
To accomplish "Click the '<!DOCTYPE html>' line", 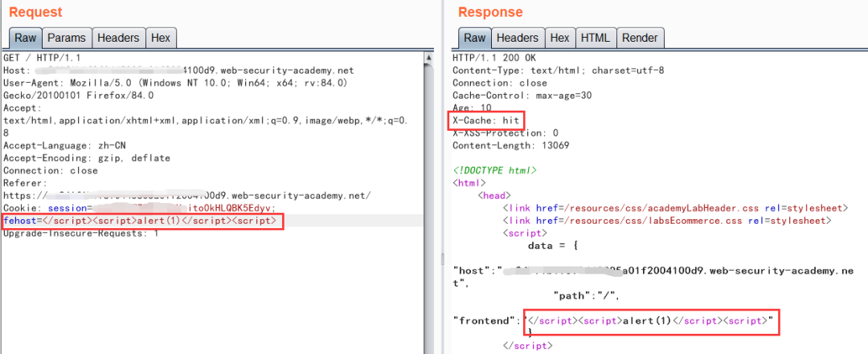I will coord(494,170).
